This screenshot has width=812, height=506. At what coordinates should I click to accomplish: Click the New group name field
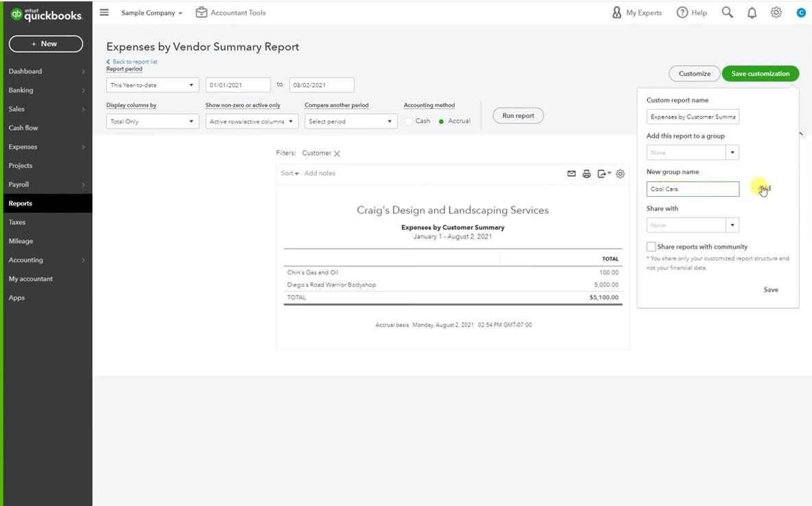(x=693, y=189)
